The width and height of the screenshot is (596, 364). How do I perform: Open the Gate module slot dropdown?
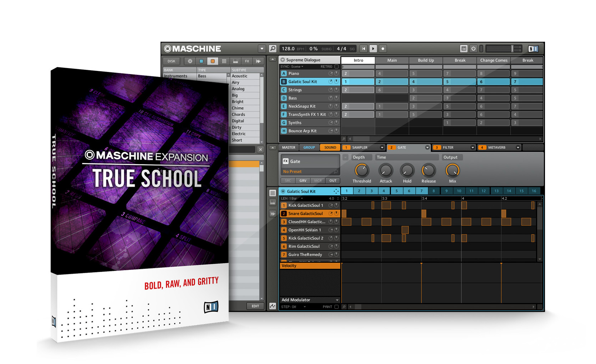point(427,147)
